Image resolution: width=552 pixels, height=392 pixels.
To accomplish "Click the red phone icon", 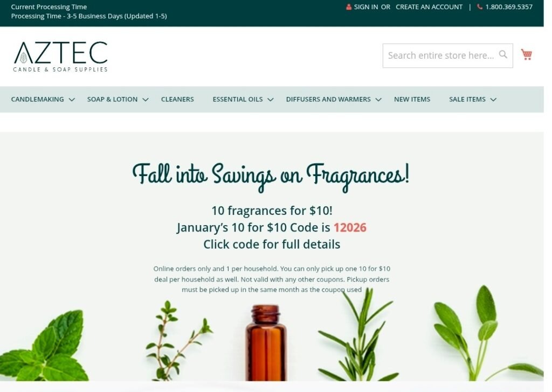I will click(x=479, y=6).
